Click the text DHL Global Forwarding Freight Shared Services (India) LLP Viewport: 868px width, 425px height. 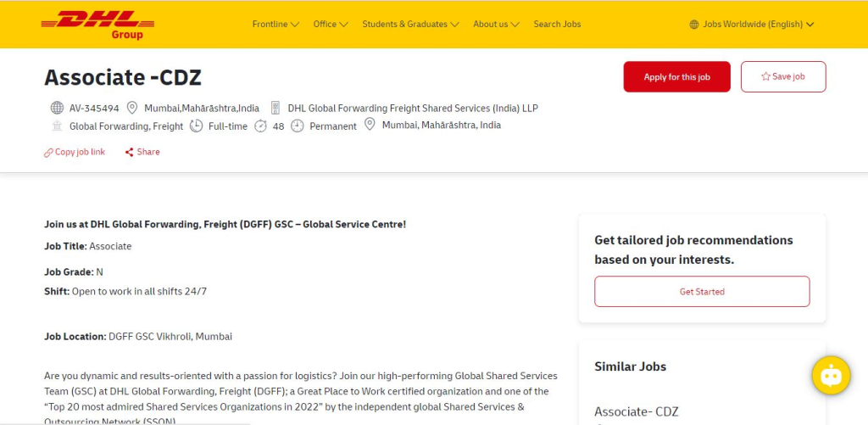pyautogui.click(x=413, y=108)
